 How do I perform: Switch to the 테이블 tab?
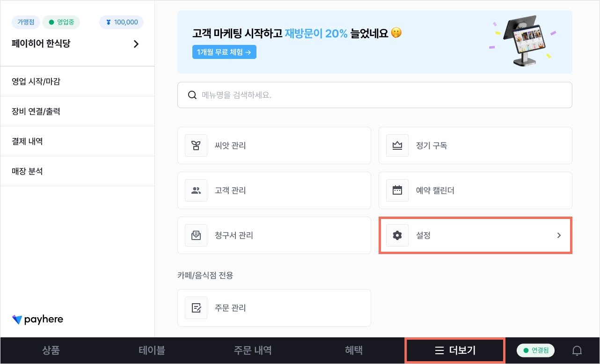[152, 350]
